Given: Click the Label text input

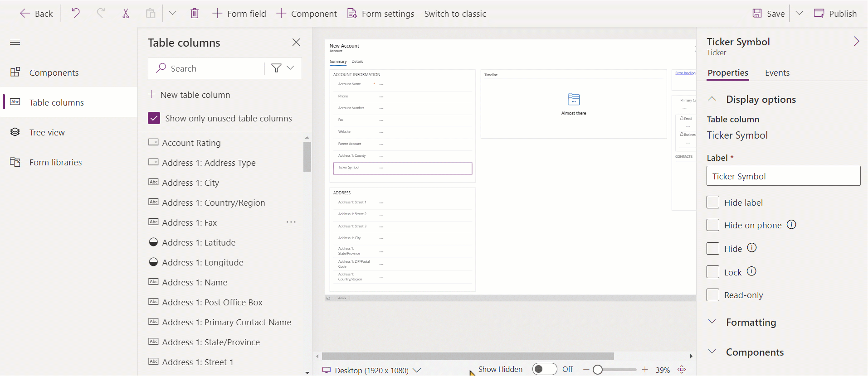Looking at the screenshot, I should (783, 176).
